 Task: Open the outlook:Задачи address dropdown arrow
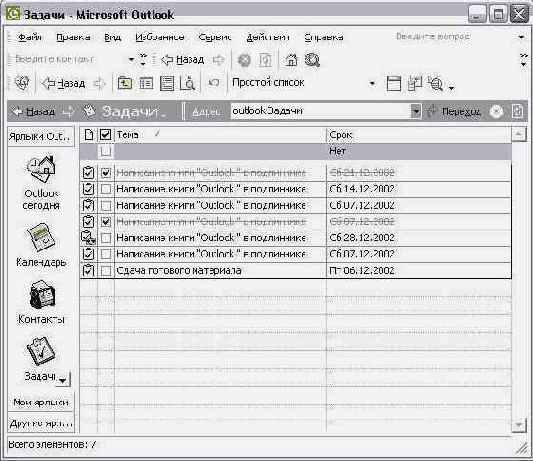click(416, 111)
